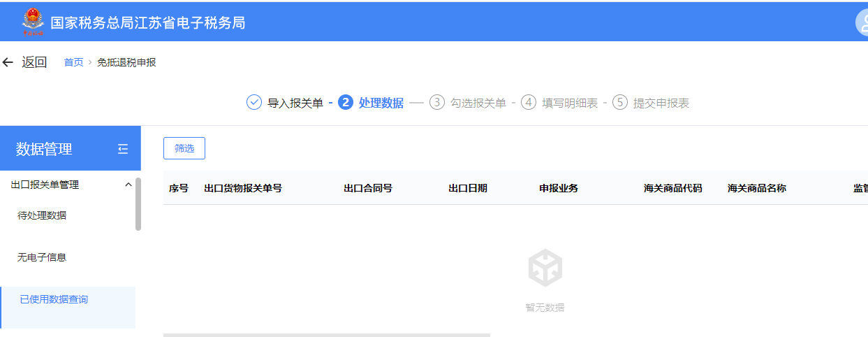Click the 返回 back text
868x337 pixels.
[34, 62]
